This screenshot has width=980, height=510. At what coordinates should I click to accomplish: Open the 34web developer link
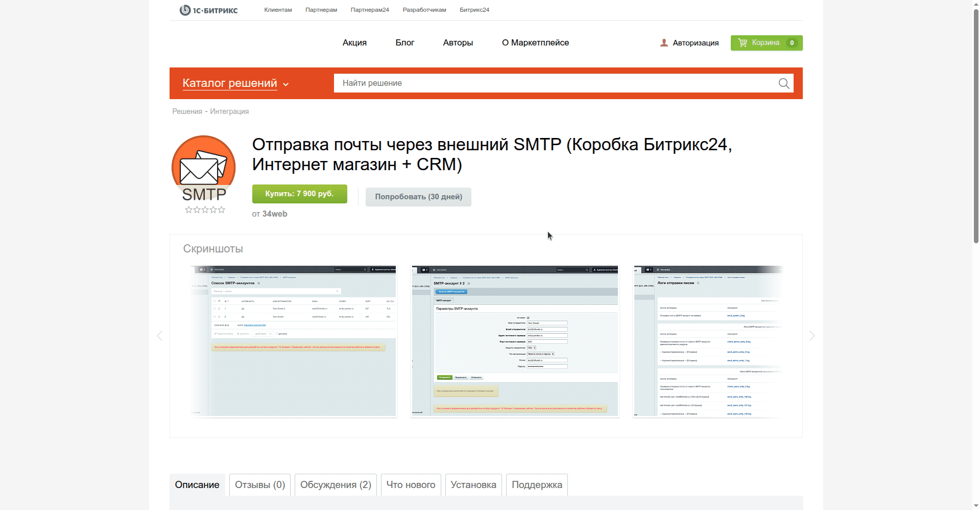pyautogui.click(x=275, y=214)
